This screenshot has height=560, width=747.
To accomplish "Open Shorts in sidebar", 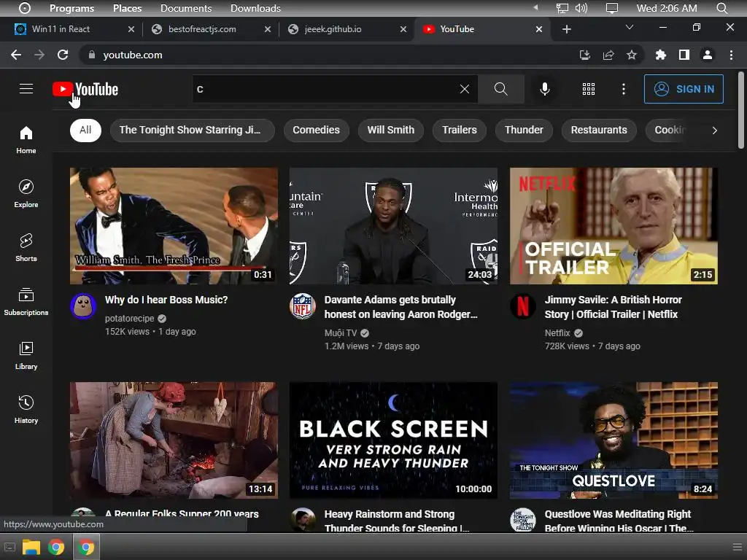I will [x=26, y=248].
